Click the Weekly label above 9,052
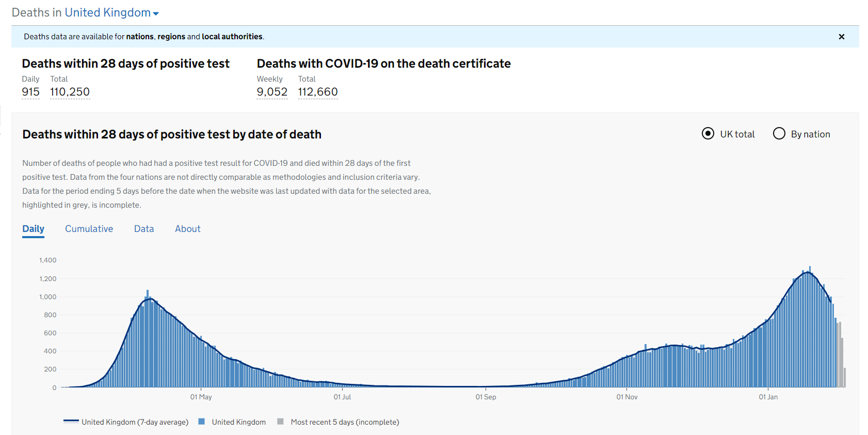Screen dimensions: 868x435 [269, 79]
